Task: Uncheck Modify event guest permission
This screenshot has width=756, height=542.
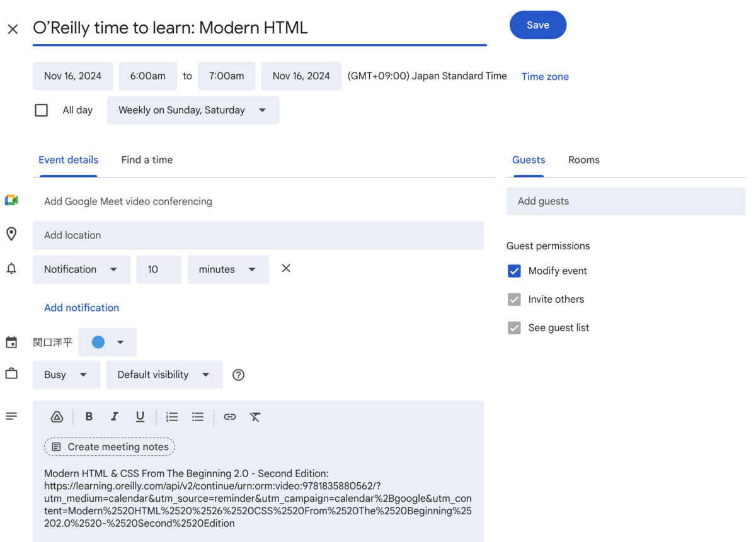Action: [x=514, y=271]
